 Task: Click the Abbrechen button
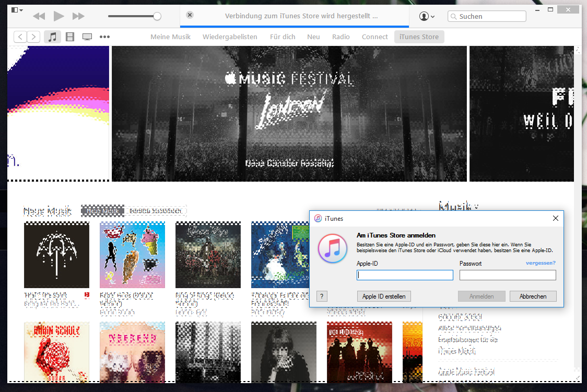(533, 296)
